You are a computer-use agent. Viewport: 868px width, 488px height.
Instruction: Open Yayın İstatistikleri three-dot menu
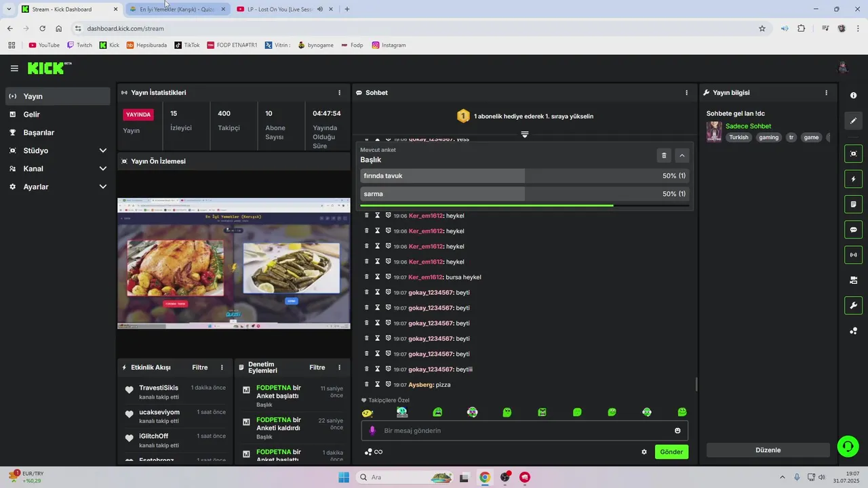(340, 93)
